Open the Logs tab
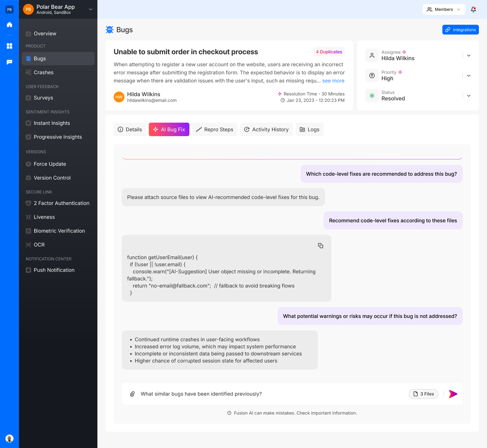This screenshot has height=448, width=487. pos(309,129)
